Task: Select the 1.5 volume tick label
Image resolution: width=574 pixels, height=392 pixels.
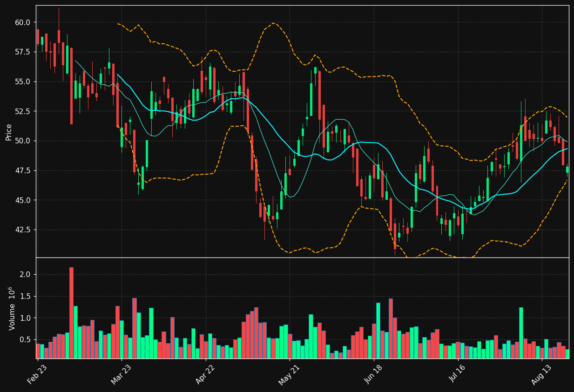Action: click(x=25, y=297)
